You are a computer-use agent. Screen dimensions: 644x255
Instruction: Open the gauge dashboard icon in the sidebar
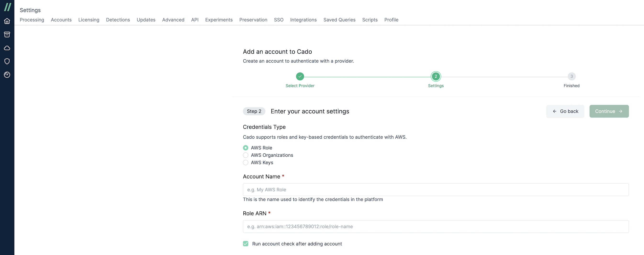pyautogui.click(x=7, y=74)
